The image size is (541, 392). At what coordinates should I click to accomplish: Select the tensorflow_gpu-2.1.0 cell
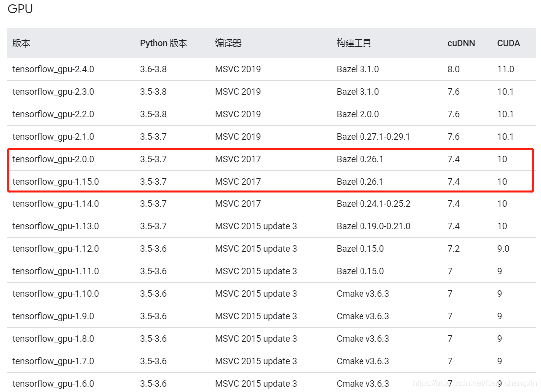(53, 137)
